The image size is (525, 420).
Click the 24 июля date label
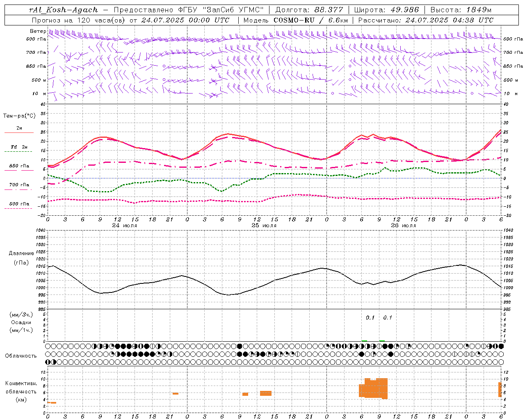coord(125,226)
